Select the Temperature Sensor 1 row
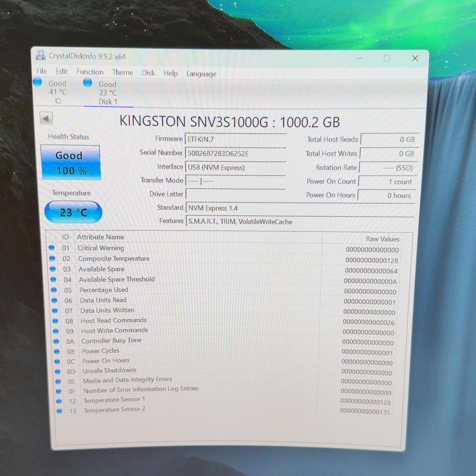Screen dimensions: 476x476 point(225,401)
